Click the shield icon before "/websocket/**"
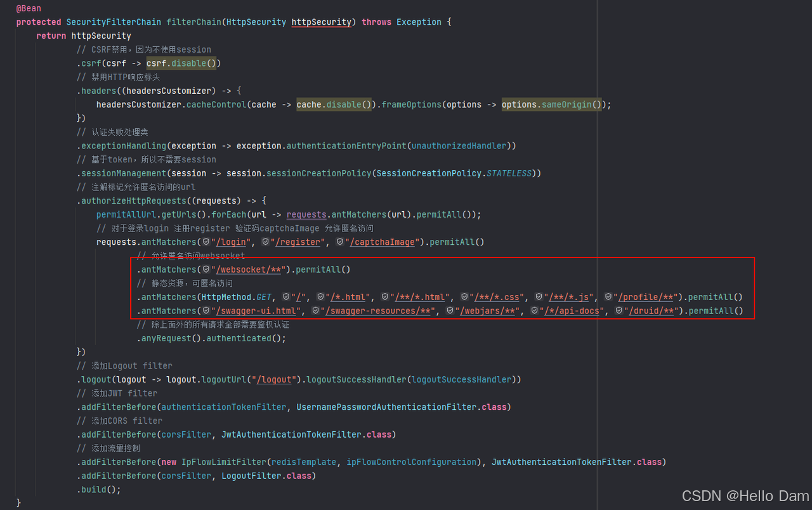 coord(206,269)
